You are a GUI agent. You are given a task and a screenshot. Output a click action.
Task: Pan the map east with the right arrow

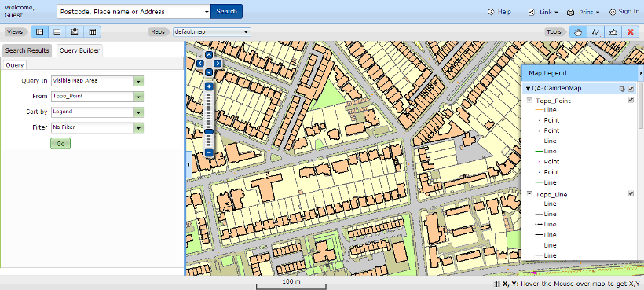click(218, 63)
